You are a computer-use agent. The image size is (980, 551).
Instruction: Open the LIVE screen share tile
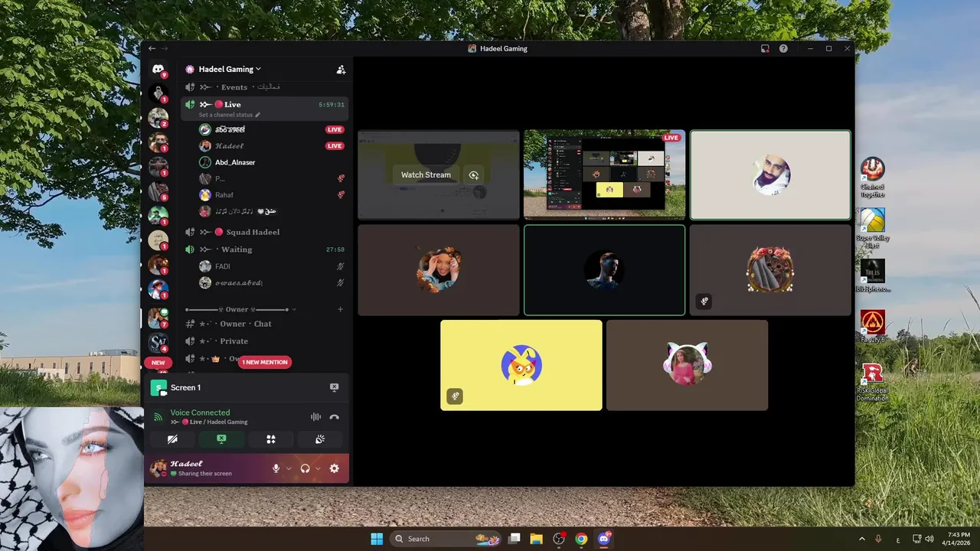(x=604, y=174)
